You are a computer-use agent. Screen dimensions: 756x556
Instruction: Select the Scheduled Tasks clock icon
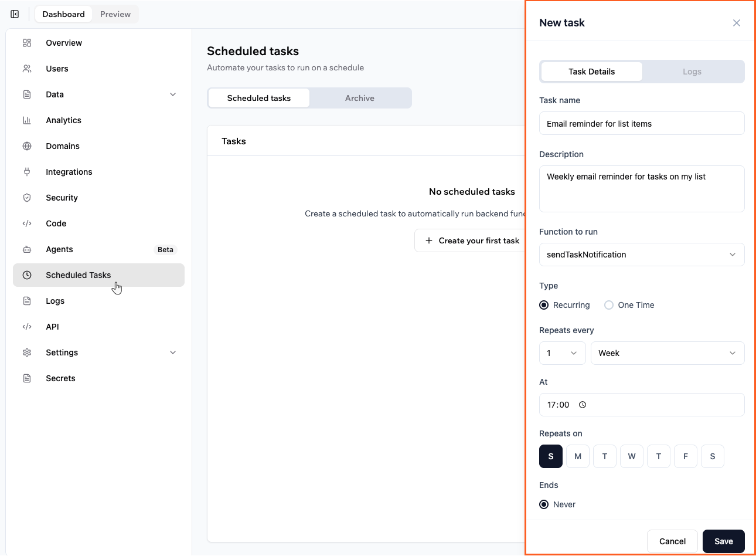27,275
